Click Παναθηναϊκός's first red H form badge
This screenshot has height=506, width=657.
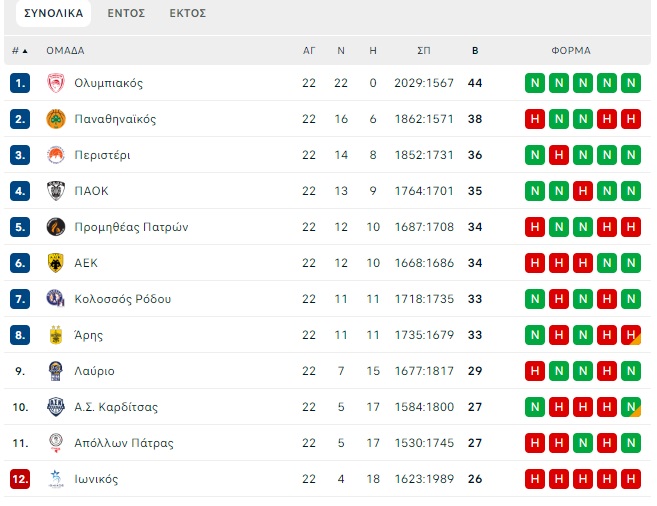coord(535,119)
